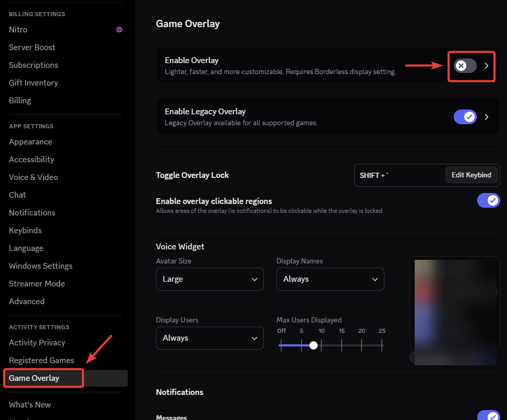Toggle the Enable Overlay switch
The height and width of the screenshot is (420, 507).
coord(465,66)
